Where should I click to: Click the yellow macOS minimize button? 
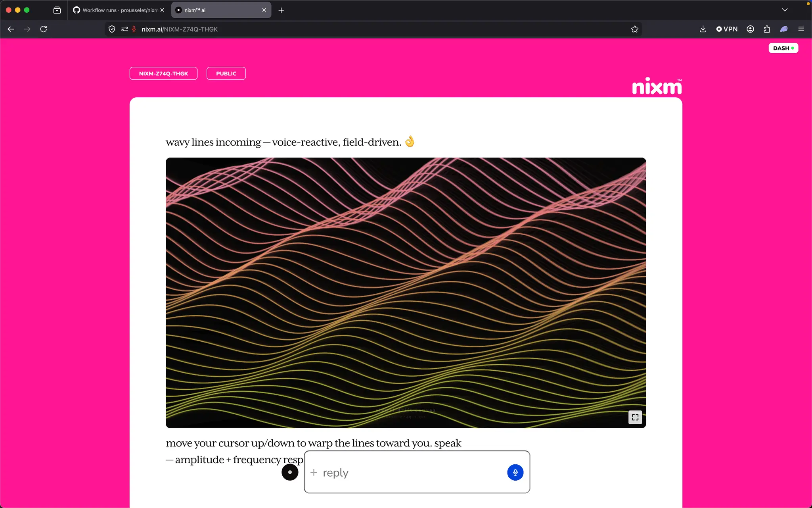pyautogui.click(x=17, y=10)
